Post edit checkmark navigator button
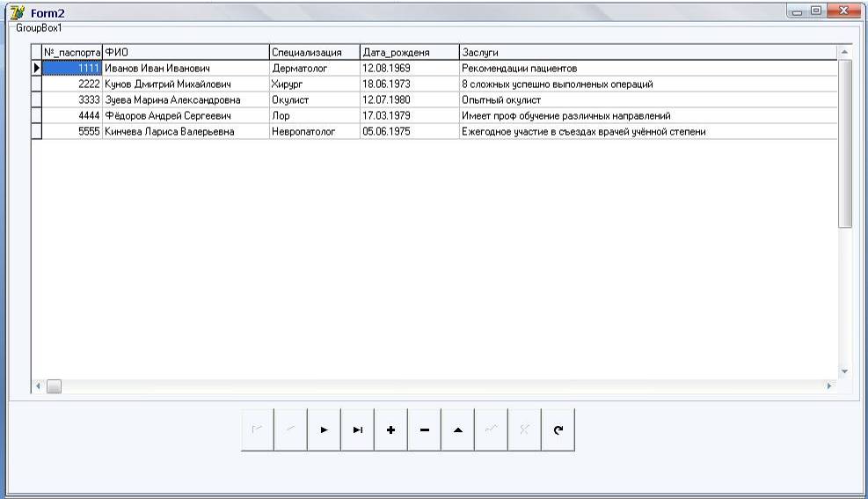 click(x=491, y=429)
